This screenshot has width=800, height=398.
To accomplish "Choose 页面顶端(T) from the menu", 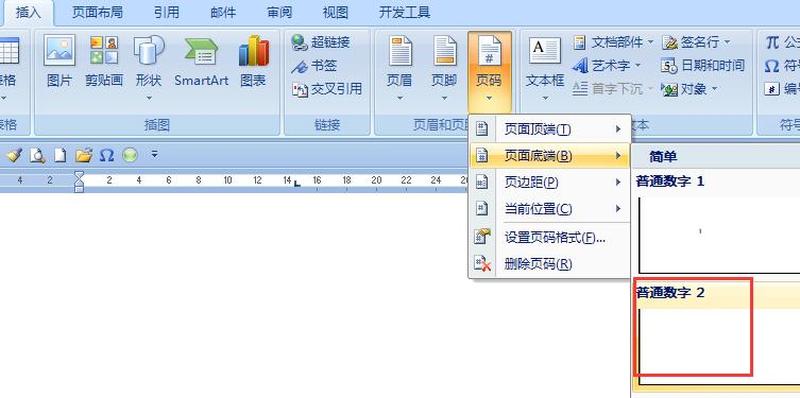I will [x=549, y=130].
